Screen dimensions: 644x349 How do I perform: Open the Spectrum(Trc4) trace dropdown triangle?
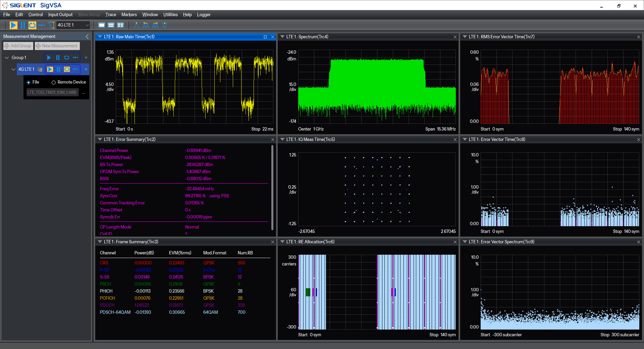tap(282, 37)
